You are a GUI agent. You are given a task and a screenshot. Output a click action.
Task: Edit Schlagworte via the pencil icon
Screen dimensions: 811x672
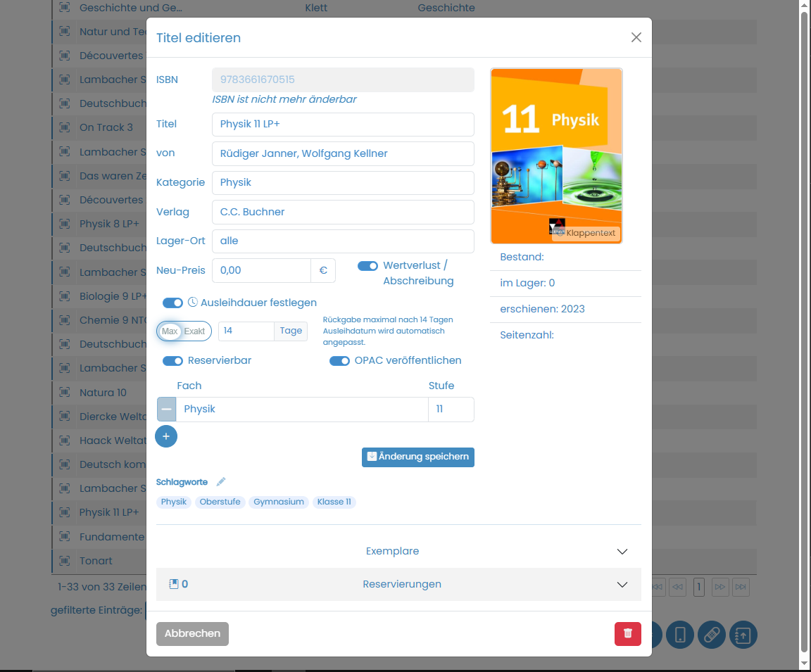220,481
